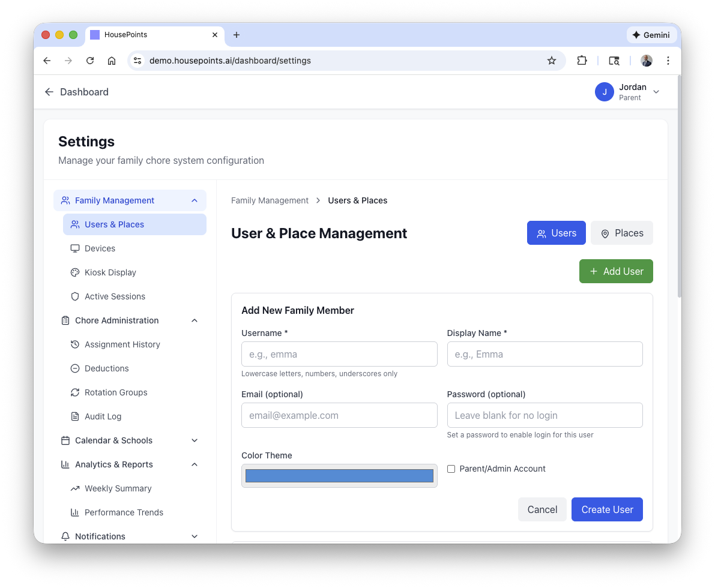This screenshot has width=715, height=588.
Task: Select Active Sessions shield icon
Action: coord(75,296)
